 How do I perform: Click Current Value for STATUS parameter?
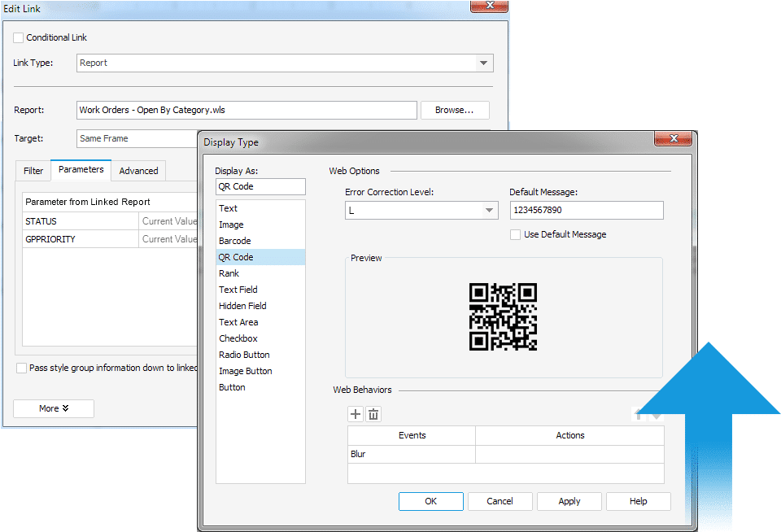pyautogui.click(x=169, y=221)
